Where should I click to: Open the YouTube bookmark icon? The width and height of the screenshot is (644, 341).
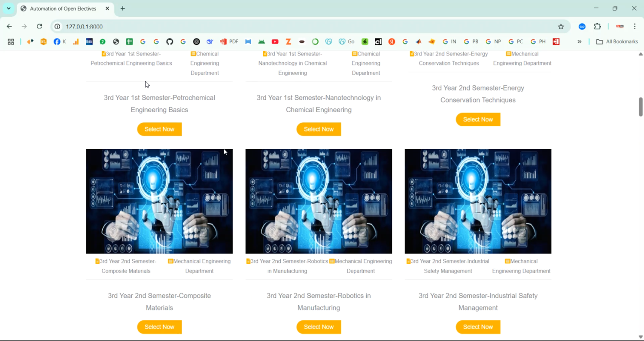click(x=275, y=42)
